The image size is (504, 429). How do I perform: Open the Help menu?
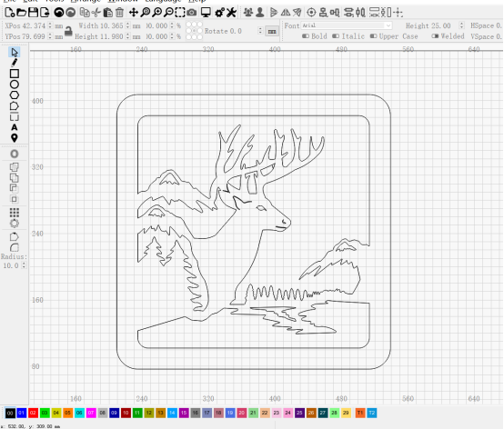pyautogui.click(x=197, y=1)
